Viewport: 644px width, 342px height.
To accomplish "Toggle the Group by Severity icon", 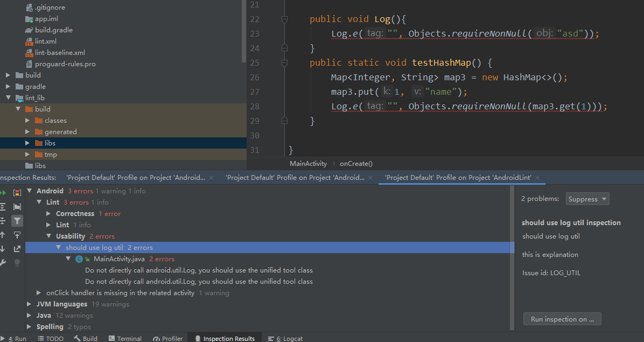I will point(17,193).
